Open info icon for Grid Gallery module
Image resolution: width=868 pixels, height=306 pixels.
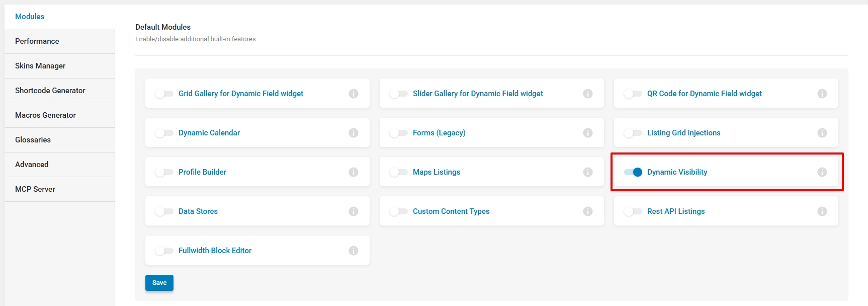354,94
